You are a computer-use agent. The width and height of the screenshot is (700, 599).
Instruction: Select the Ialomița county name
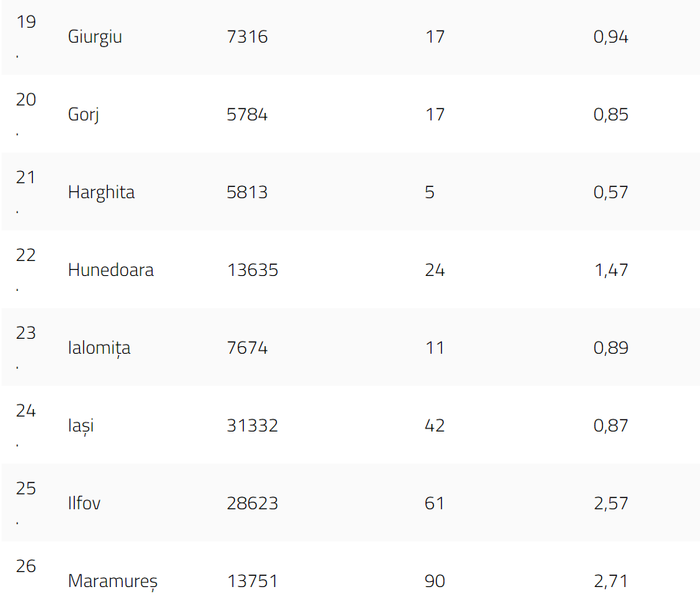[99, 348]
